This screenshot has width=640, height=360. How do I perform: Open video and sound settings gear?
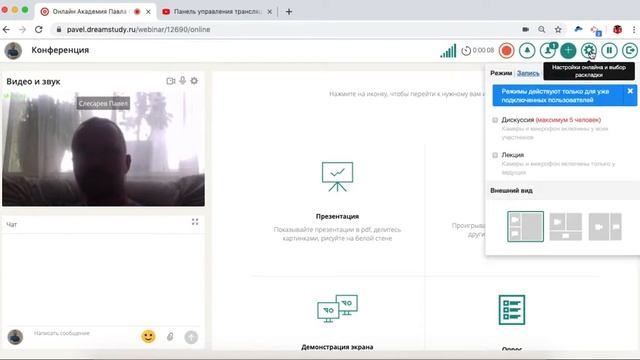[194, 81]
